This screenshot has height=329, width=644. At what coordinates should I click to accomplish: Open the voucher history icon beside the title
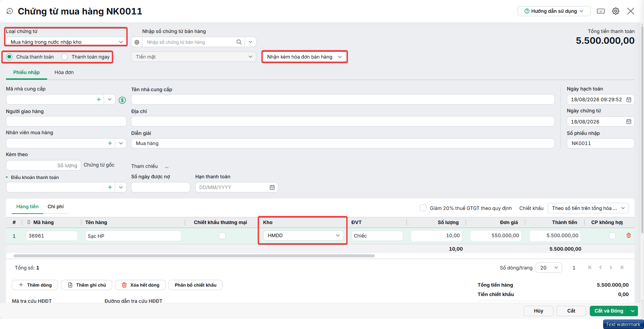pos(10,11)
